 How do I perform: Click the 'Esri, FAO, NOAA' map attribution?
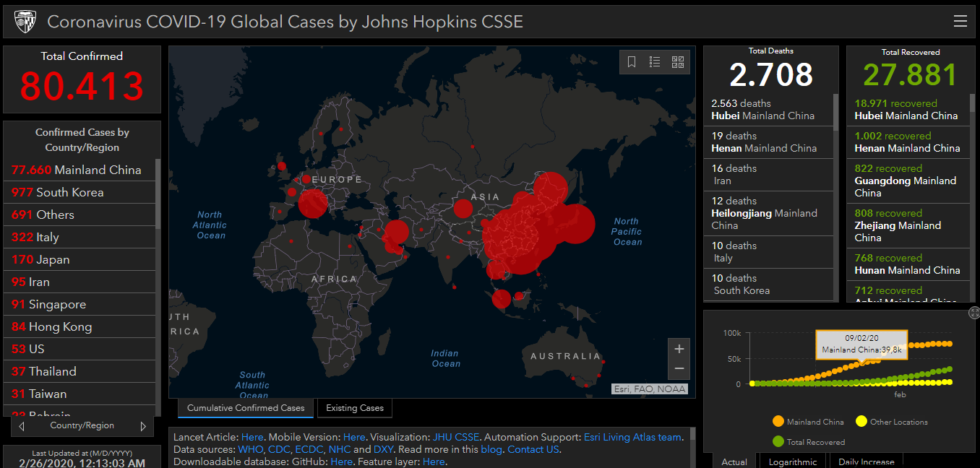pos(649,389)
